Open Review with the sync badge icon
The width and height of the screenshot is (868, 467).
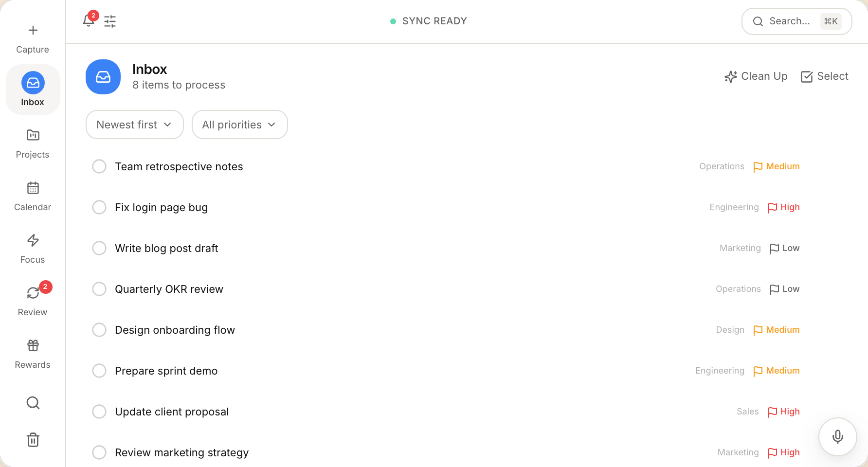click(x=33, y=293)
